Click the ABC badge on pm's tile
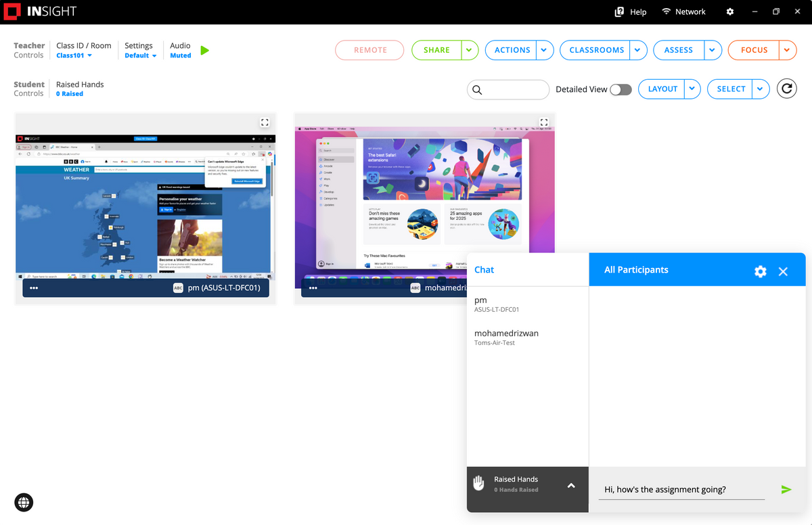Image resolution: width=812 pixels, height=525 pixels. coord(178,288)
